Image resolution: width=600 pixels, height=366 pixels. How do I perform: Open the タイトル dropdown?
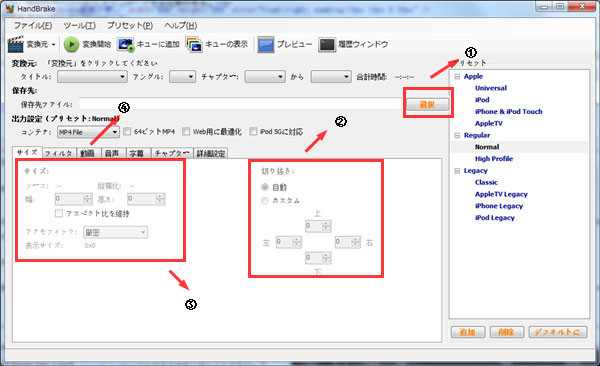click(x=92, y=77)
